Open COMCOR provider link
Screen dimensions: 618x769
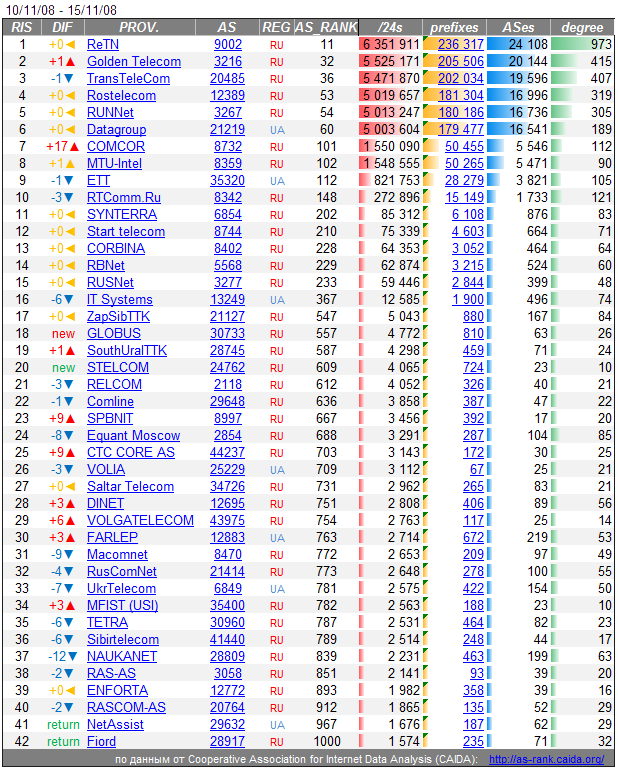tap(116, 147)
